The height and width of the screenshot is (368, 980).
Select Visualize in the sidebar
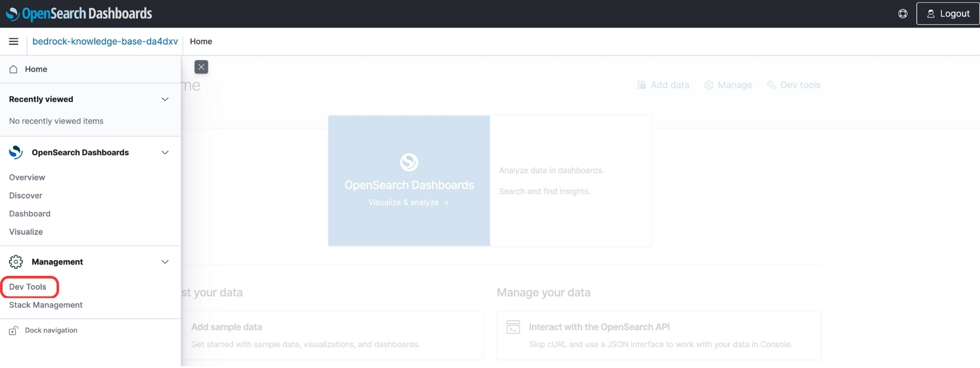(x=26, y=232)
